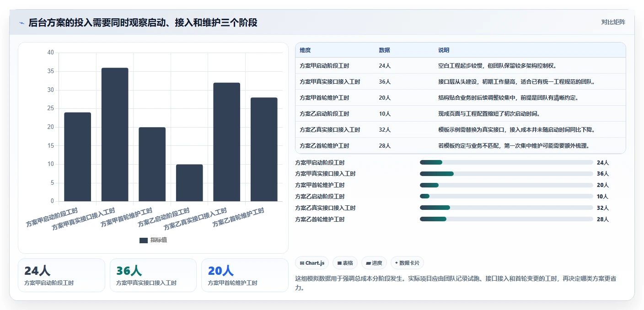Click the description starting 接口层从头建设

[516, 82]
